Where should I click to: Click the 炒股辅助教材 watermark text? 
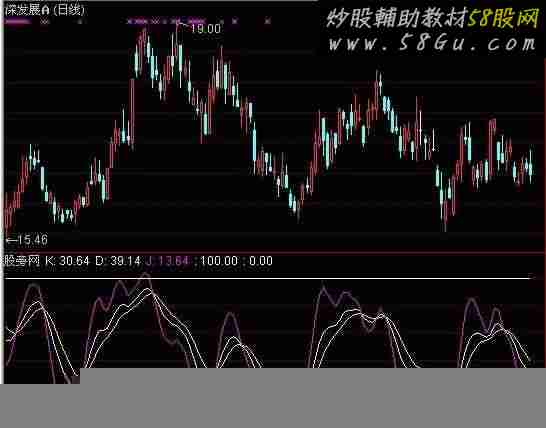tap(396, 18)
